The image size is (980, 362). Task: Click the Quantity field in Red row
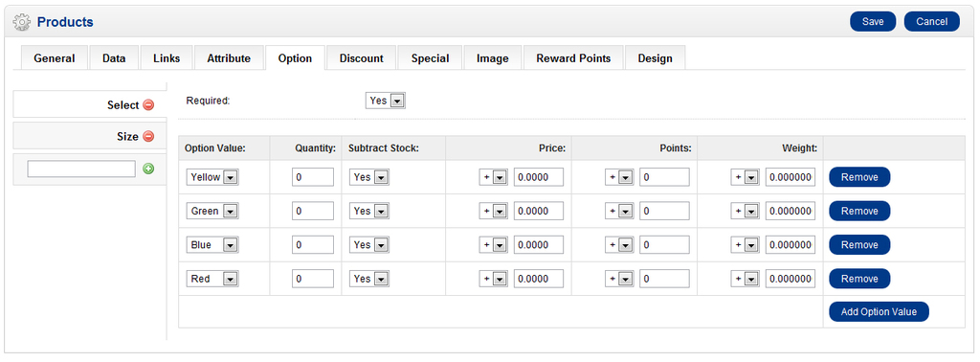(313, 279)
